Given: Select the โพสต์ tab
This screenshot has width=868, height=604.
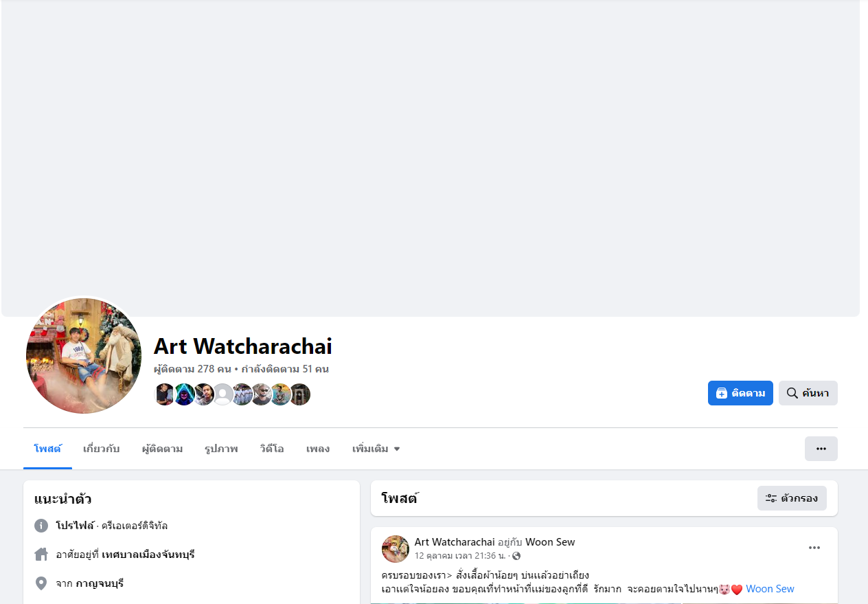Looking at the screenshot, I should click(47, 449).
